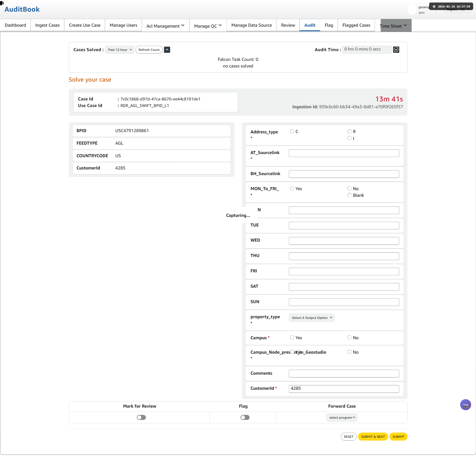Select Address_type radio option C
The image size is (476, 461).
(x=292, y=131)
